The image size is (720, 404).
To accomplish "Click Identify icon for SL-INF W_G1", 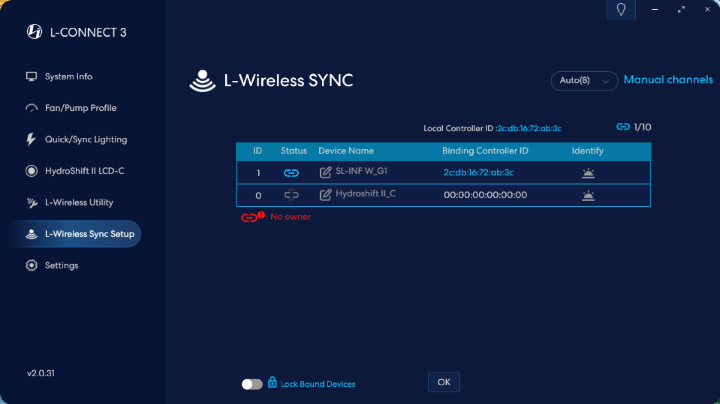I will pyautogui.click(x=588, y=172).
